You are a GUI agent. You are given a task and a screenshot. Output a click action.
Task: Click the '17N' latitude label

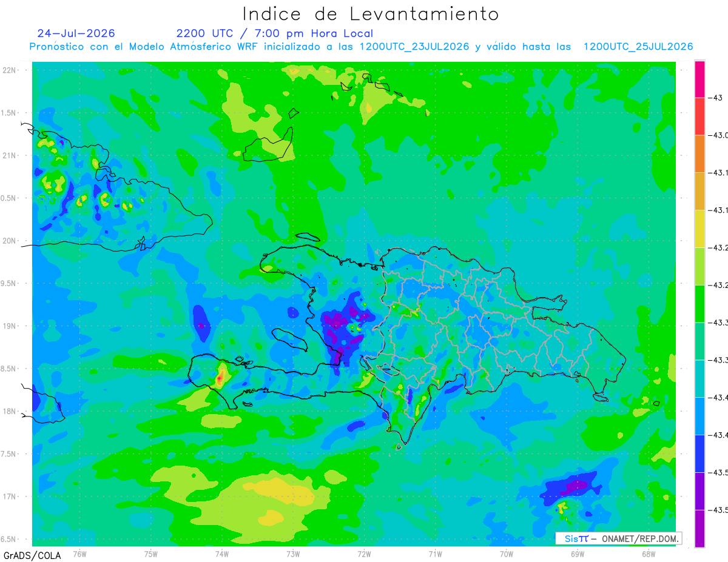10,497
